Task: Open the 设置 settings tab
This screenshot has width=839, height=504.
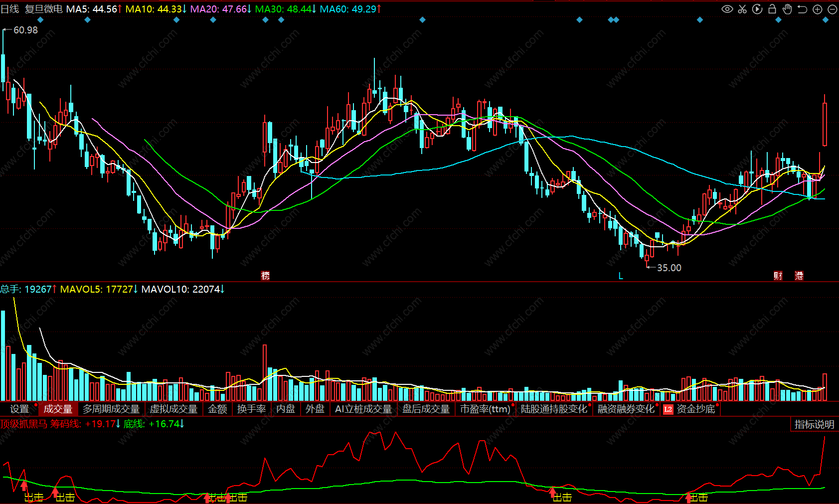Action: (x=20, y=409)
